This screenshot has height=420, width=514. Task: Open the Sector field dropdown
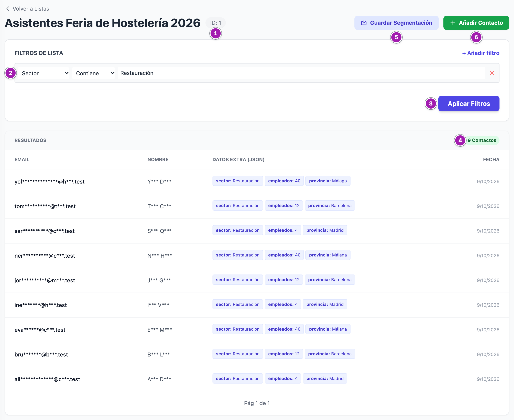[44, 73]
